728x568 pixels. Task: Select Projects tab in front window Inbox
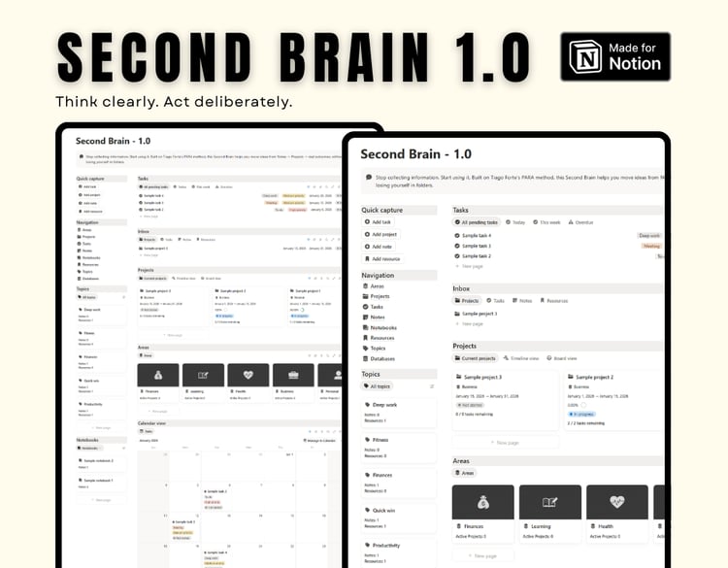click(467, 301)
